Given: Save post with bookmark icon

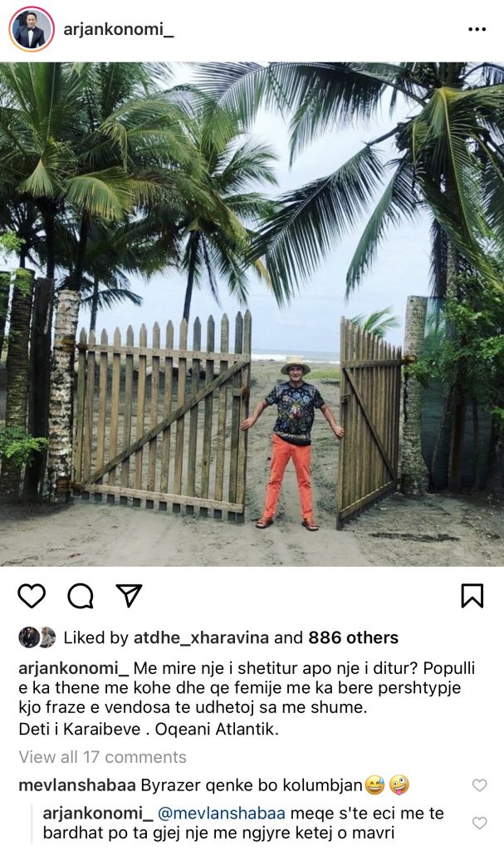Looking at the screenshot, I should click(472, 595).
